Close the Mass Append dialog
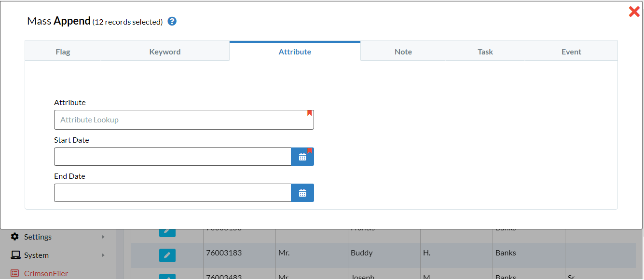This screenshot has height=280, width=644. 634,12
